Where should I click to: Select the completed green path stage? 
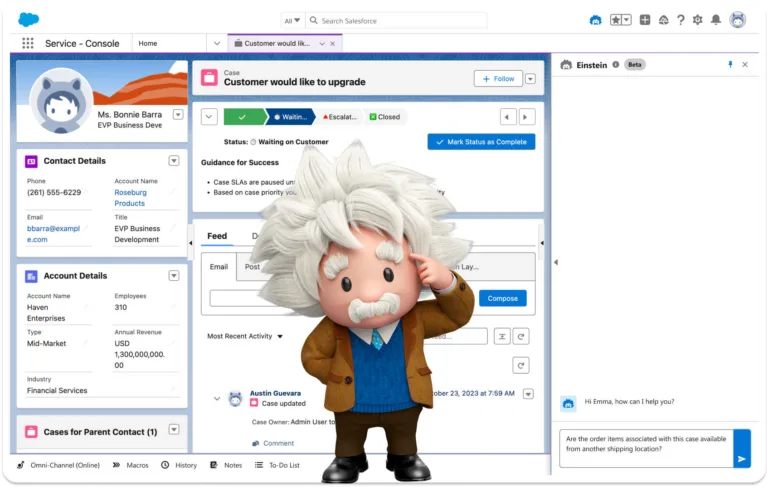[243, 117]
